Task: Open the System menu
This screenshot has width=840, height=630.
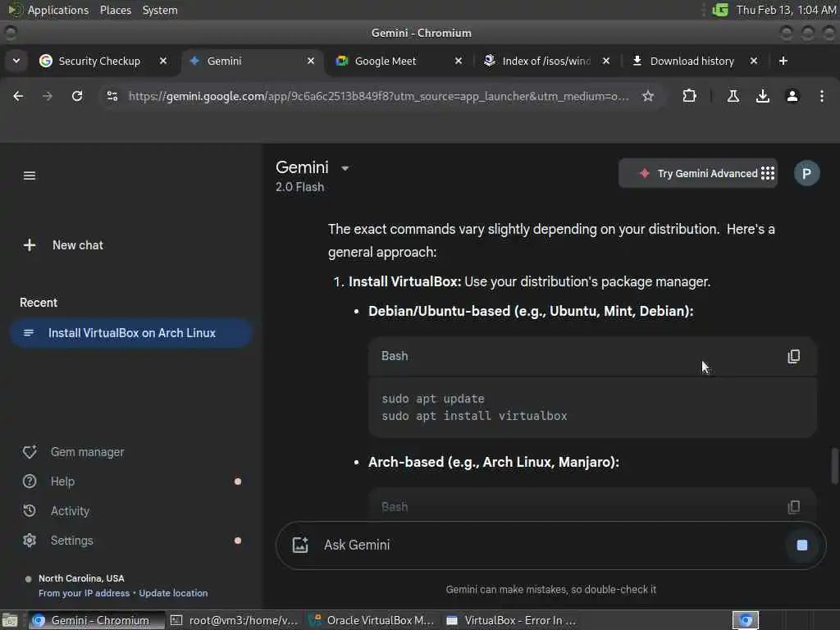Action: [160, 10]
